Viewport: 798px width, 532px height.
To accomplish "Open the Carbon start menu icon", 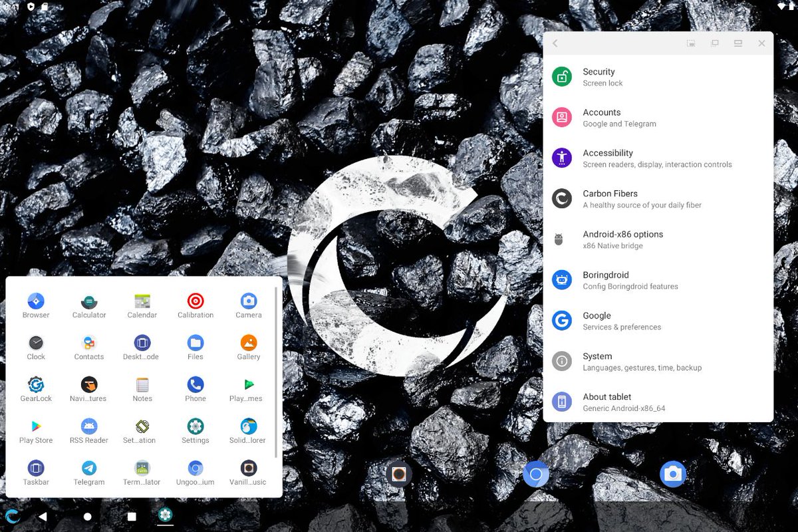I will tap(12, 516).
